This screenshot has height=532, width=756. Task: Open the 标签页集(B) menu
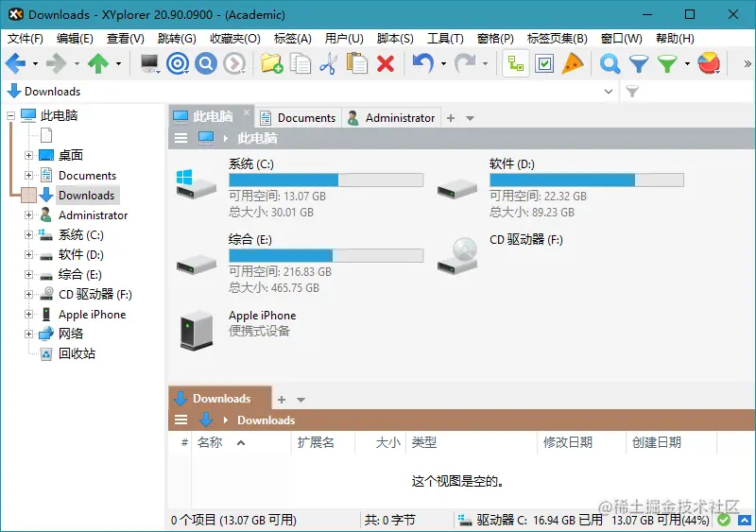pyautogui.click(x=558, y=39)
